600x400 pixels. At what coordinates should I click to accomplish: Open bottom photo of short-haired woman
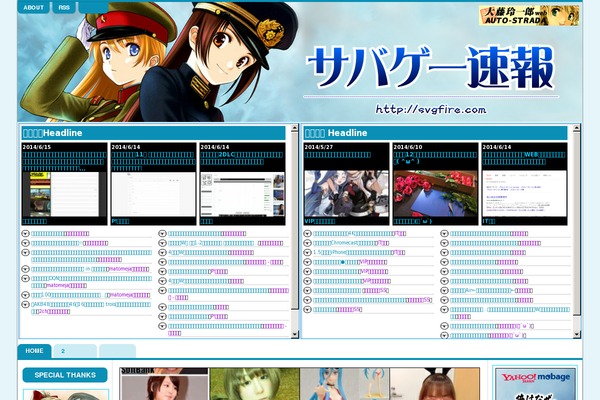164,384
